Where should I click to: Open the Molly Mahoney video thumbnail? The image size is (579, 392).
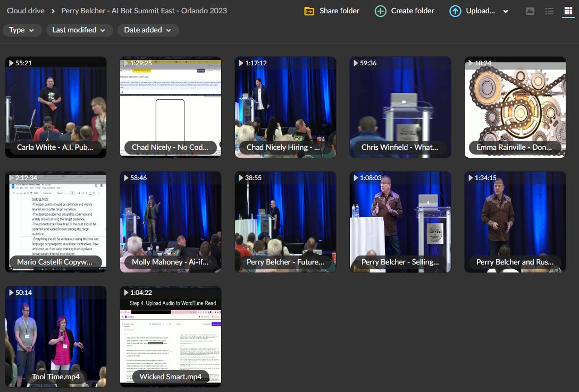[x=171, y=220]
